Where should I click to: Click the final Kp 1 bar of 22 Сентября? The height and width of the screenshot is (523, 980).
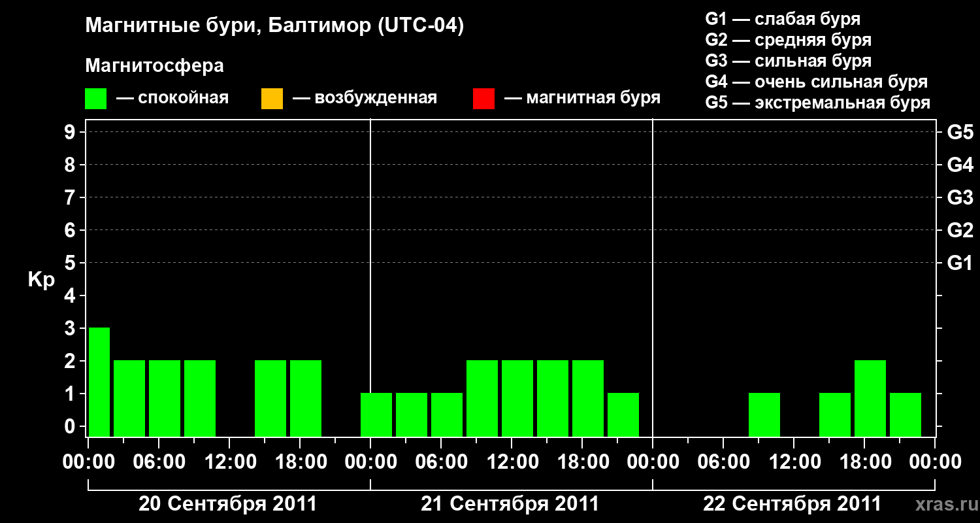tap(906, 414)
